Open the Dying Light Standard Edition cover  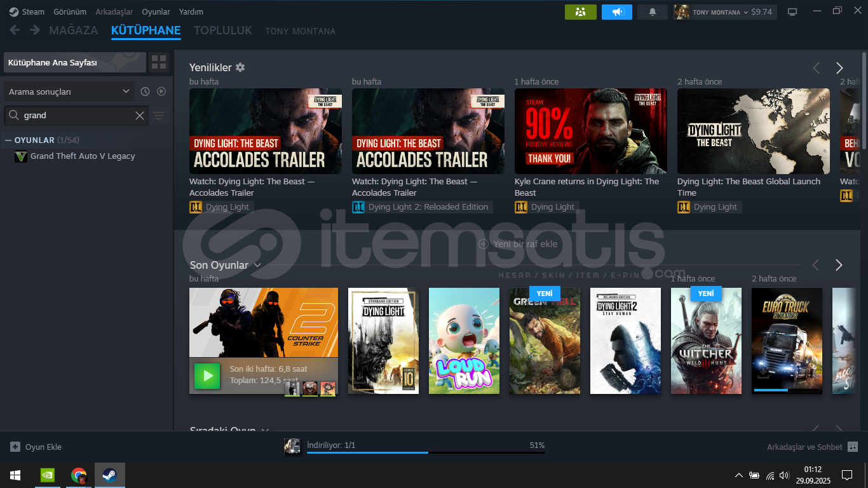[x=383, y=341]
